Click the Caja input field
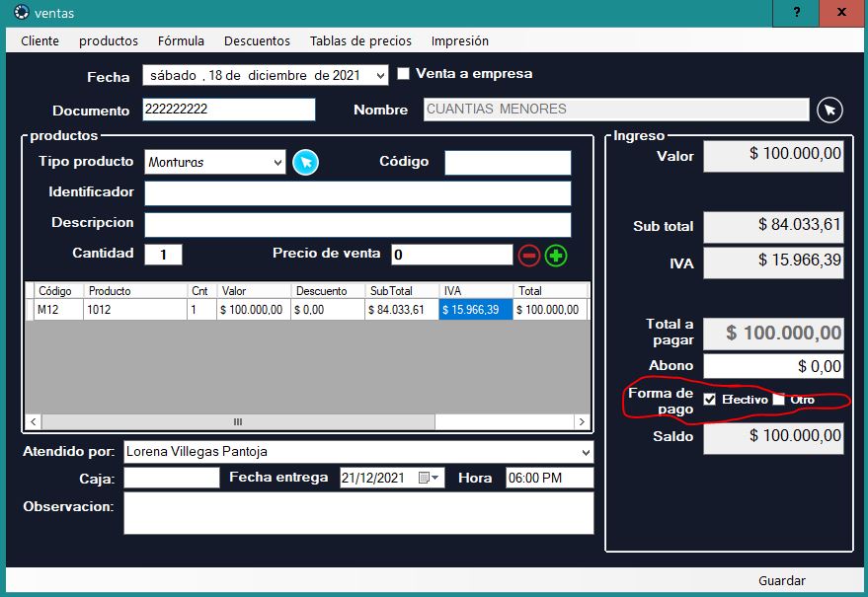 [172, 478]
